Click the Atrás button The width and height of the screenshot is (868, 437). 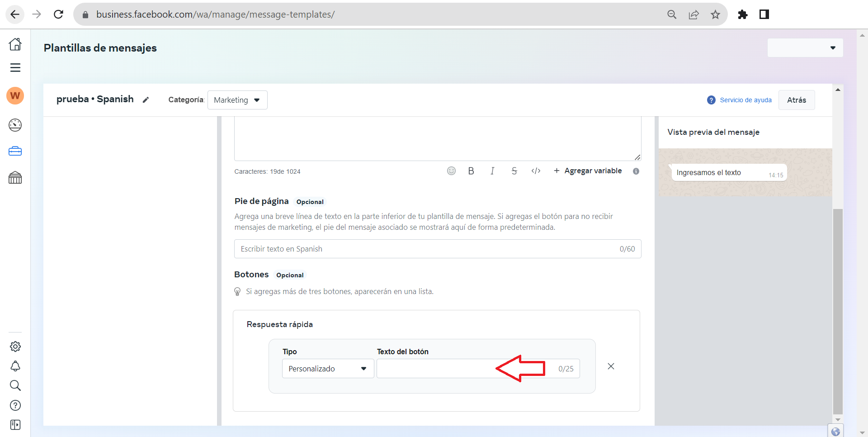pyautogui.click(x=797, y=100)
